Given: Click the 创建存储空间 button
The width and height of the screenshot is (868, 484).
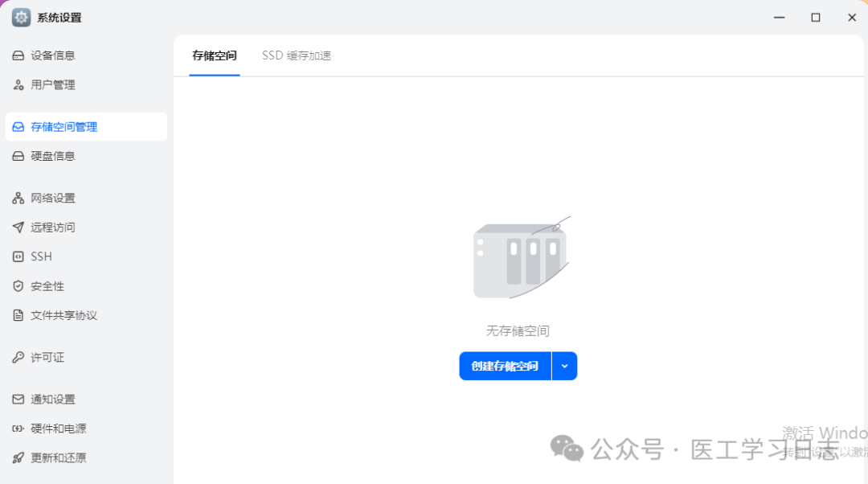Looking at the screenshot, I should 505,366.
